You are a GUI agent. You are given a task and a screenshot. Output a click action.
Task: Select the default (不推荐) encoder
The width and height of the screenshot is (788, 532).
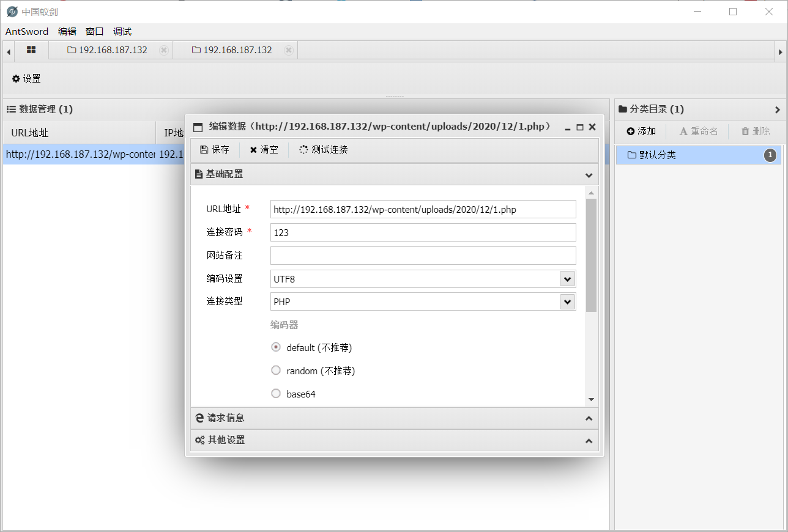coord(276,347)
